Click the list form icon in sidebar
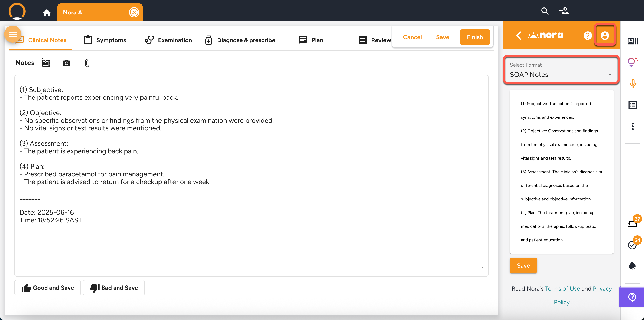The width and height of the screenshot is (644, 320). point(632,105)
